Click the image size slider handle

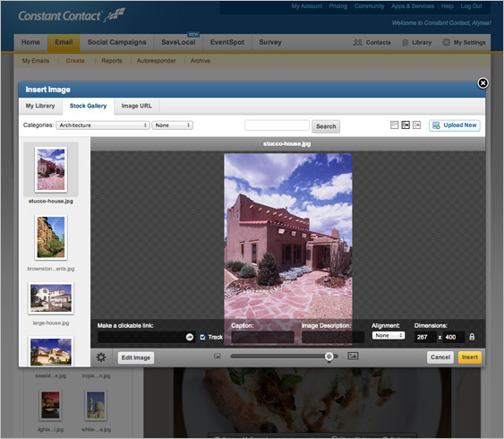[329, 357]
